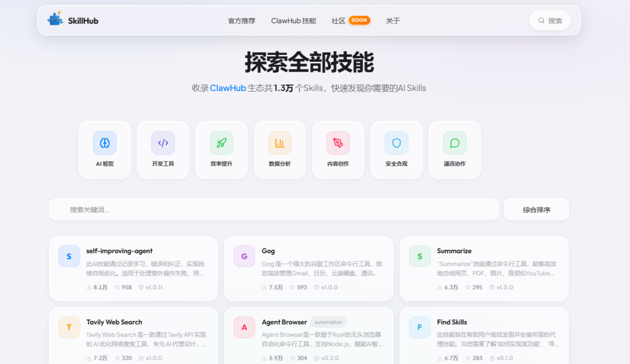Screen dimensions: 630x364
Task: Choose the 效率提升 rocket icon
Action: [x=222, y=143]
